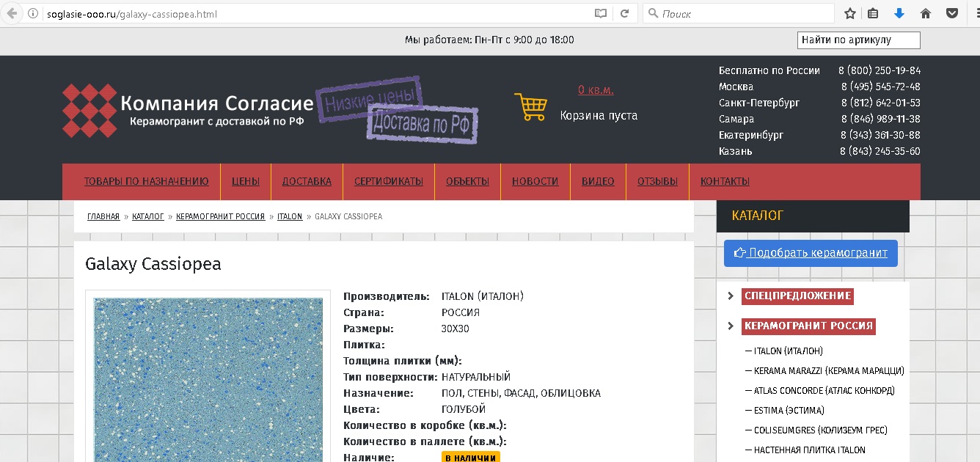Open the Italon breadcrumb link

point(290,216)
